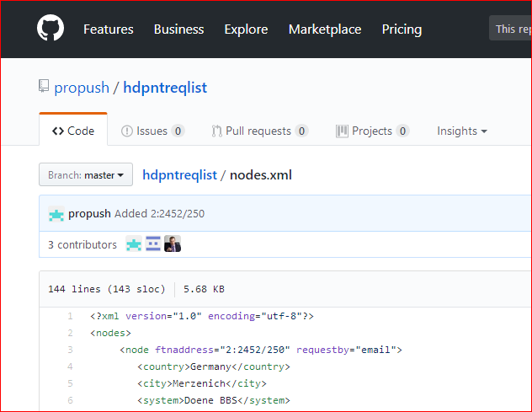Viewport: 532px width, 412px height.
Task: Click the first contributor's teal identicon
Action: coord(134,243)
